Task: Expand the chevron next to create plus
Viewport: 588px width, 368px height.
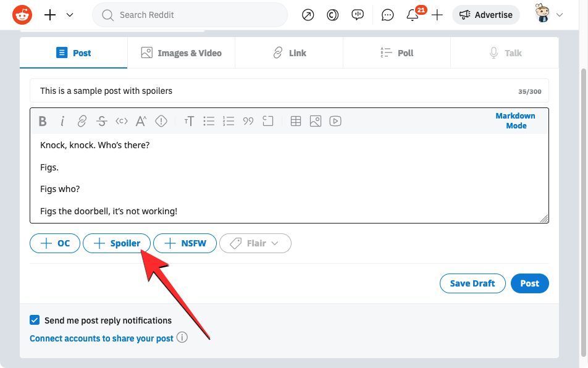Action: (70, 15)
